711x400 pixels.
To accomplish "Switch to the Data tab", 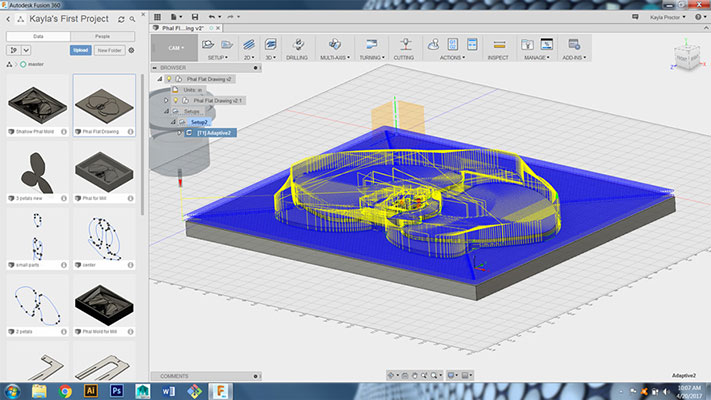I will [38, 36].
